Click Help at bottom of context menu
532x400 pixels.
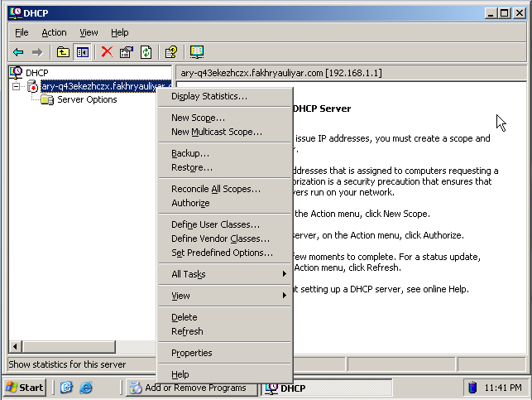[224, 374]
